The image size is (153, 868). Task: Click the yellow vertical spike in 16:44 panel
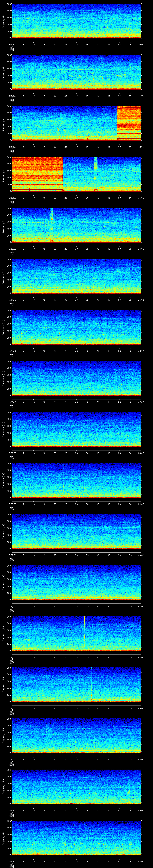click(83, 785)
